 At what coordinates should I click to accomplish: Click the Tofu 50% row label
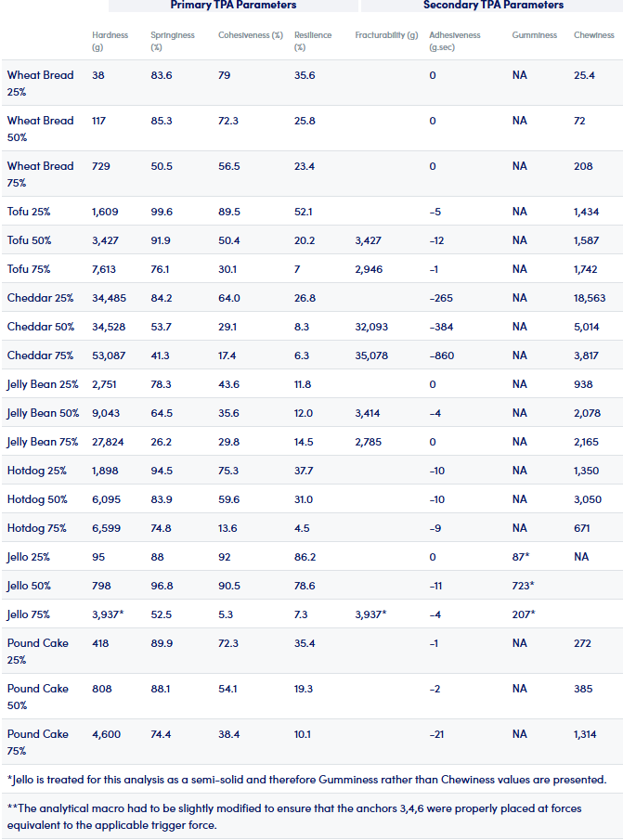click(x=29, y=240)
